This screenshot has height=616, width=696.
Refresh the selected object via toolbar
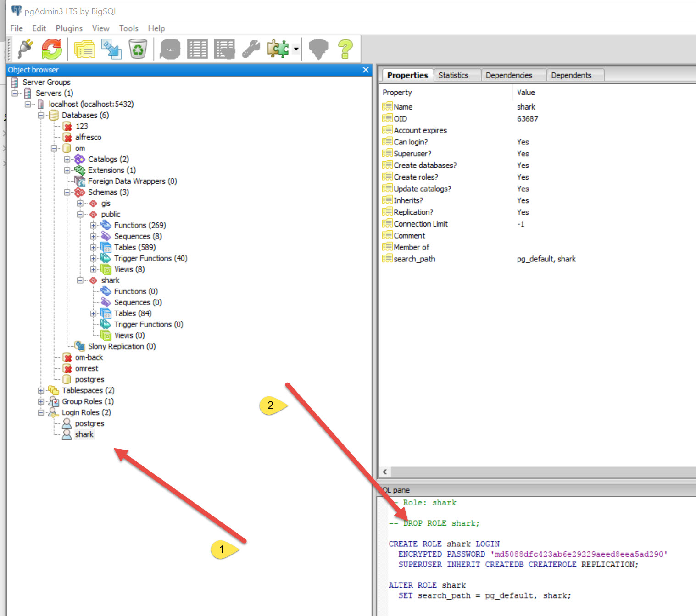coord(52,49)
